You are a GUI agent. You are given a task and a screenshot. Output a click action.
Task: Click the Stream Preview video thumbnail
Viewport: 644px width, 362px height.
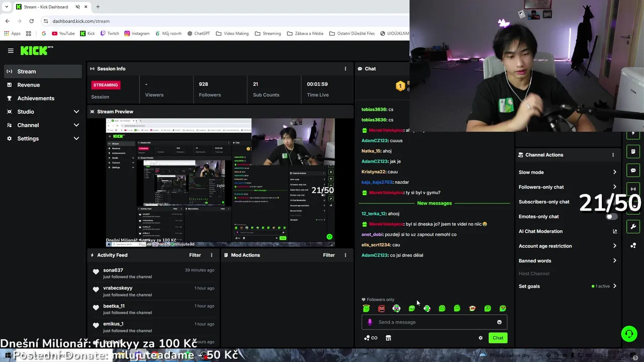(220, 183)
